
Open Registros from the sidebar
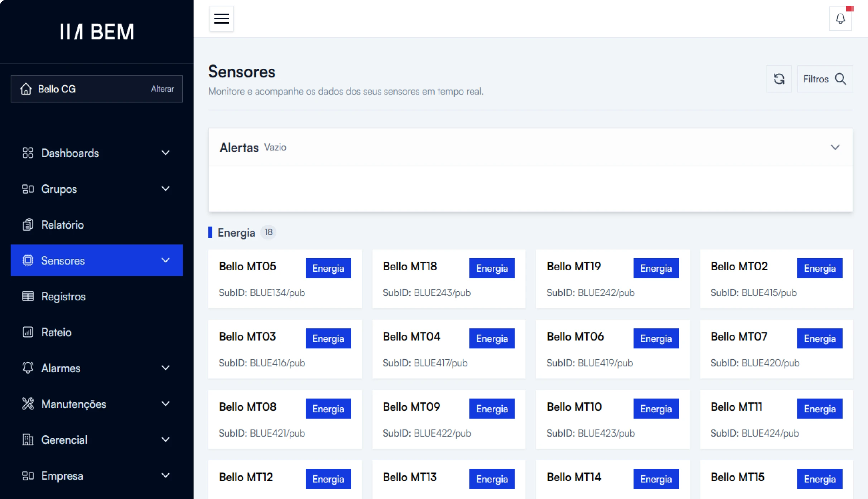pyautogui.click(x=97, y=296)
